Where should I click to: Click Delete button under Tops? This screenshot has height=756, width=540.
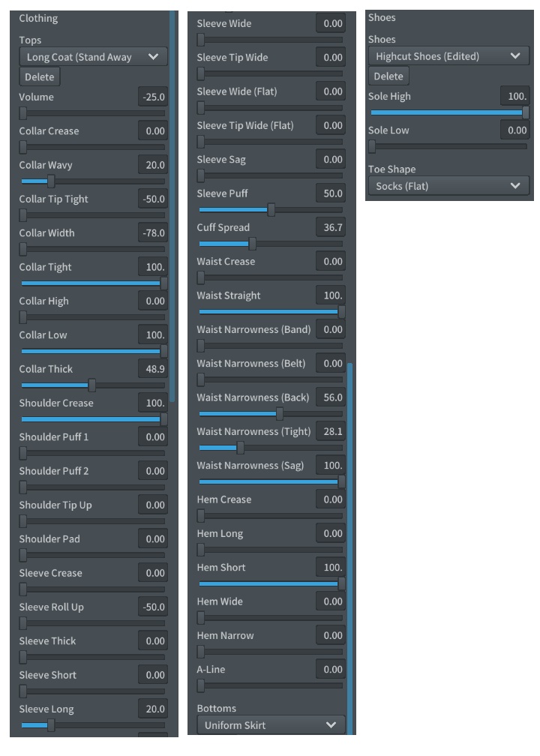39,76
